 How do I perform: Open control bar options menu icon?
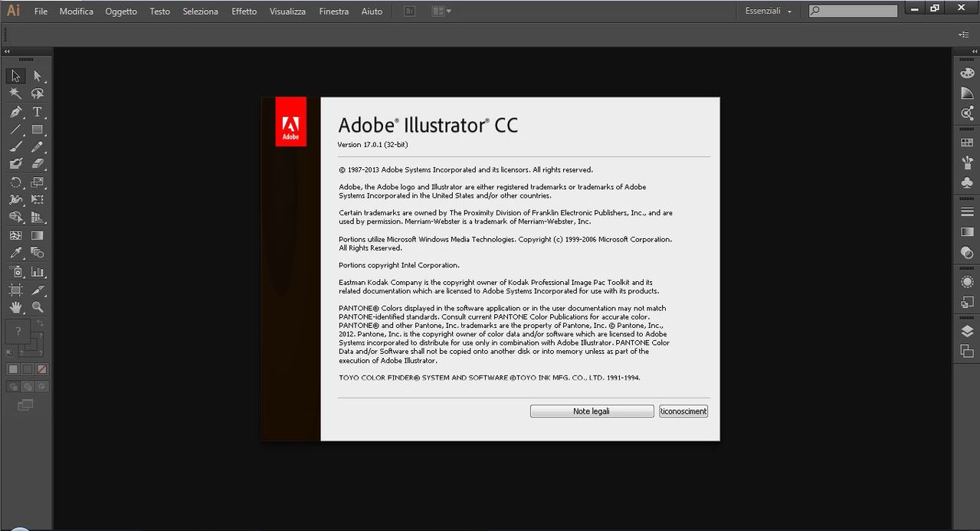(x=964, y=34)
